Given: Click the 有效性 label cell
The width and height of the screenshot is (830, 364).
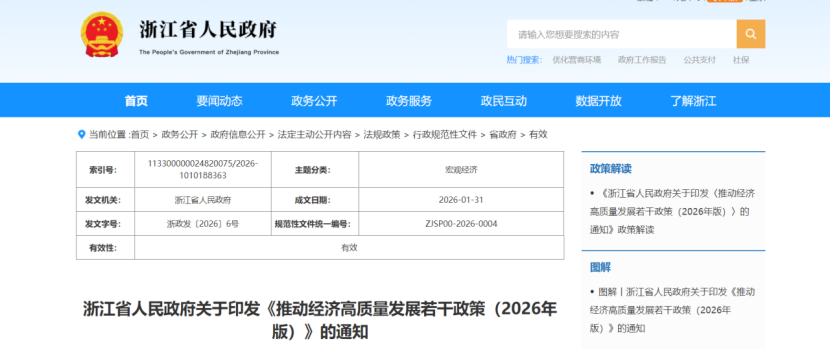Looking at the screenshot, I should [x=105, y=248].
